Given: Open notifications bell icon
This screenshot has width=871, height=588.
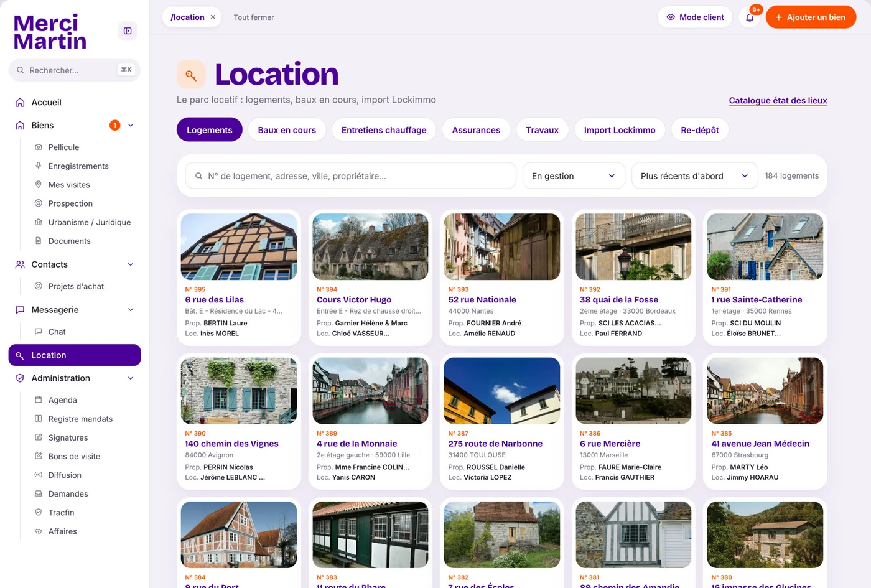Looking at the screenshot, I should (x=750, y=17).
